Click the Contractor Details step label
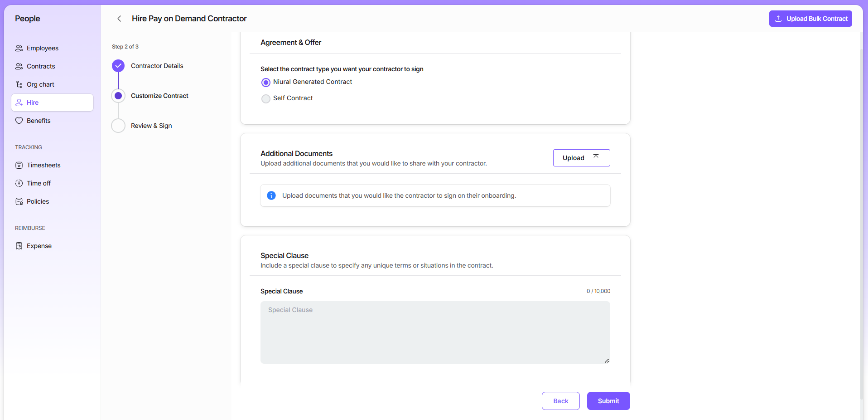 (x=157, y=66)
